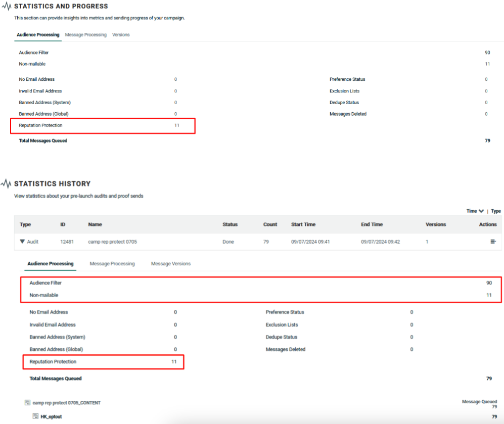Click the HK_optout version label
The image size is (504, 424).
[x=51, y=416]
